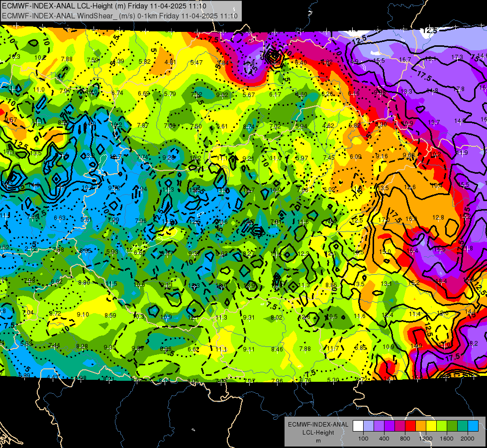The width and height of the screenshot is (487, 448).
Task: Click the wind shear value 8.46
Action: pos(277,349)
